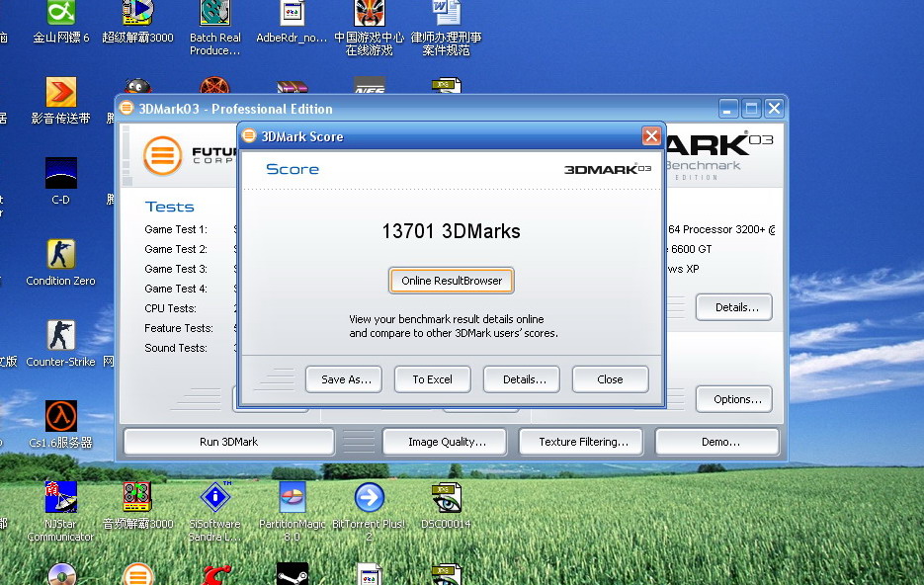This screenshot has height=585, width=924.
Task: Click the 3DMark03 window title bar icon
Action: [126, 109]
